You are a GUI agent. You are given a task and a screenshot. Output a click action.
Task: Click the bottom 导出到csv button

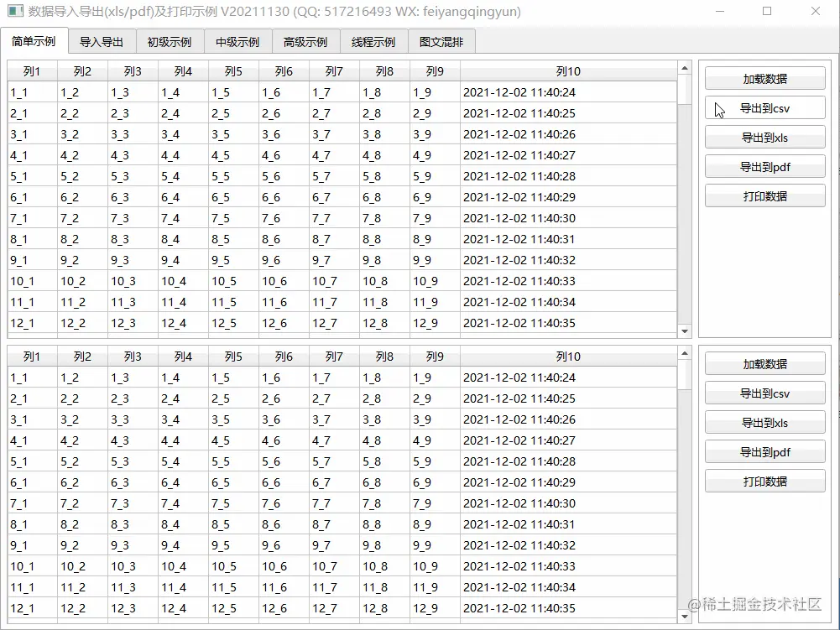(764, 393)
